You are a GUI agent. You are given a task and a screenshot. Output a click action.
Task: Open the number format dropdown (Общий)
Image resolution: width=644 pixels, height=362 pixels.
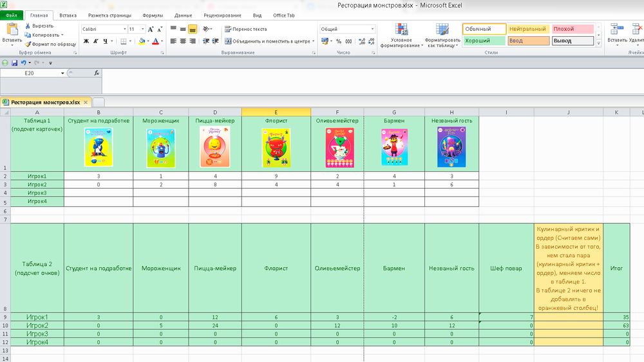(372, 29)
